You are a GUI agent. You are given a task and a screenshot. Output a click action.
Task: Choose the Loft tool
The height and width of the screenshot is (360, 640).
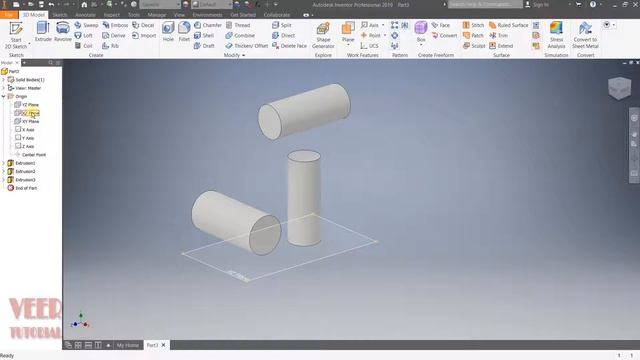click(83, 36)
